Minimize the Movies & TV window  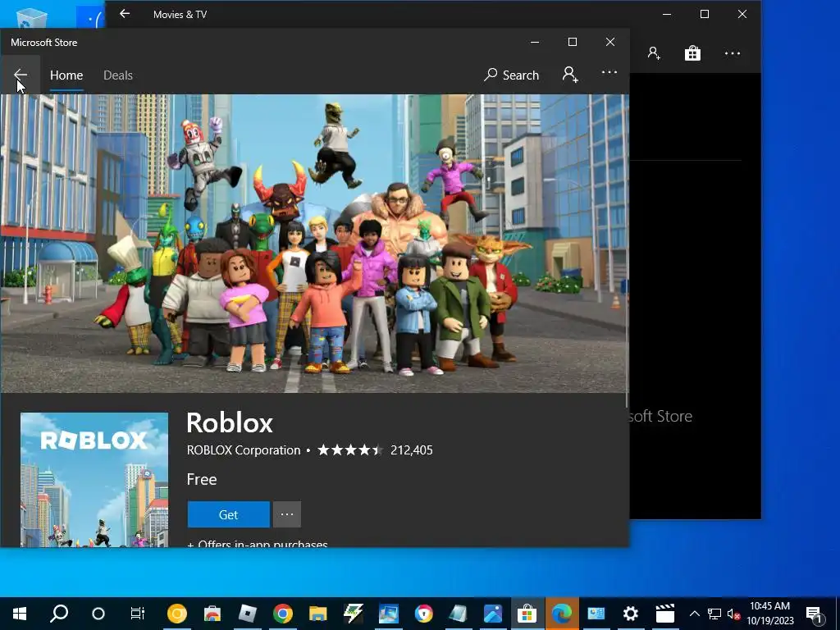(x=667, y=15)
